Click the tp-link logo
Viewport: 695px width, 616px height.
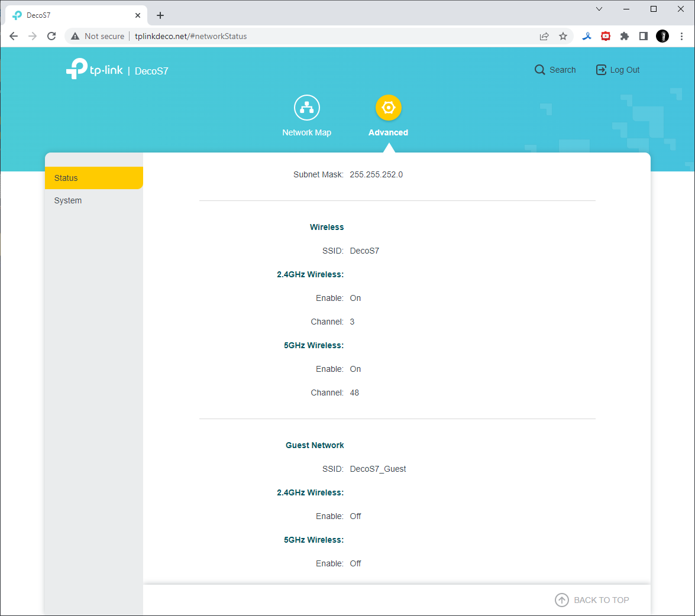[x=95, y=69]
